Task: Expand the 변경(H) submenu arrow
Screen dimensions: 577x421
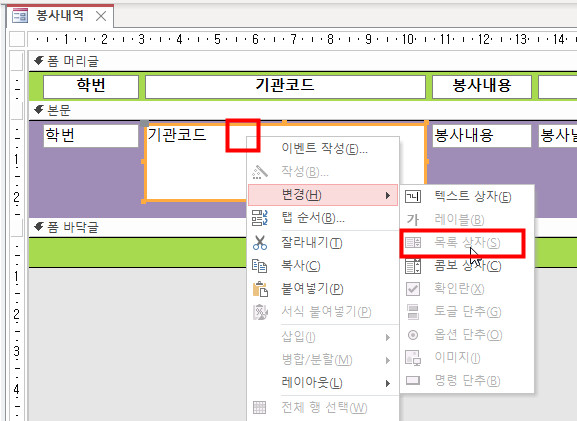Action: point(388,195)
